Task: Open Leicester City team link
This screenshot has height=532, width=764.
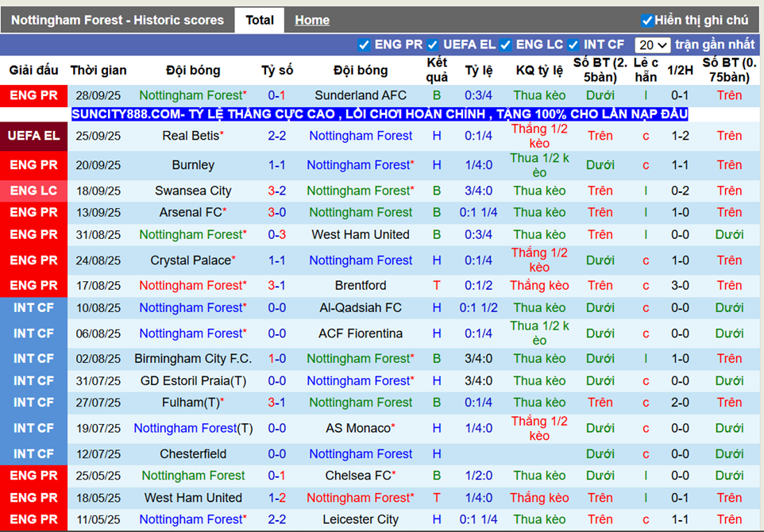Action: coord(361,520)
